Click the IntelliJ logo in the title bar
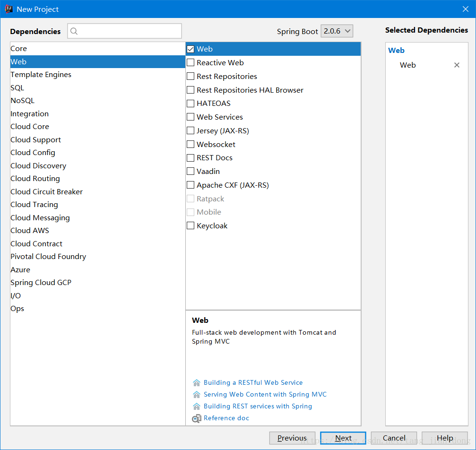Screen dimensions: 476x450 click(x=9, y=9)
